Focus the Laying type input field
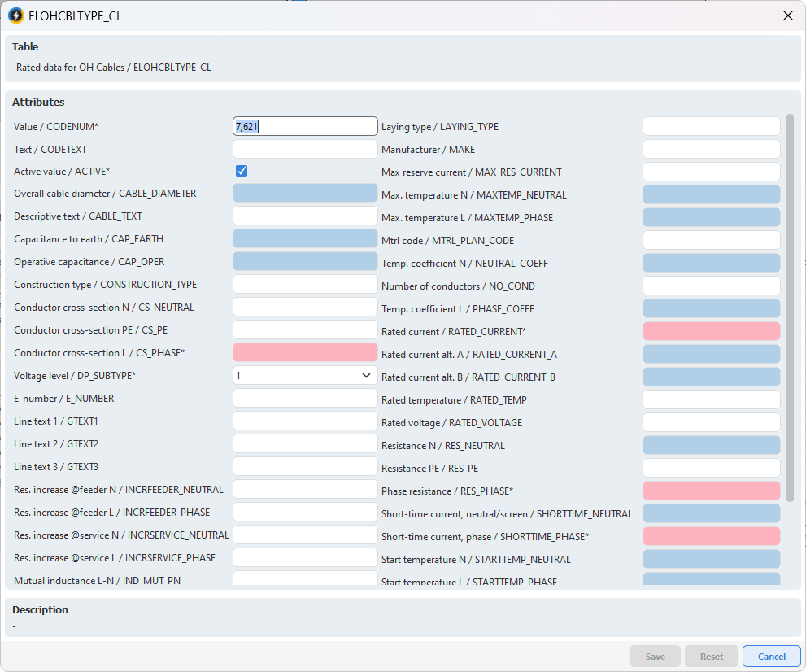The image size is (806, 672). [x=711, y=126]
